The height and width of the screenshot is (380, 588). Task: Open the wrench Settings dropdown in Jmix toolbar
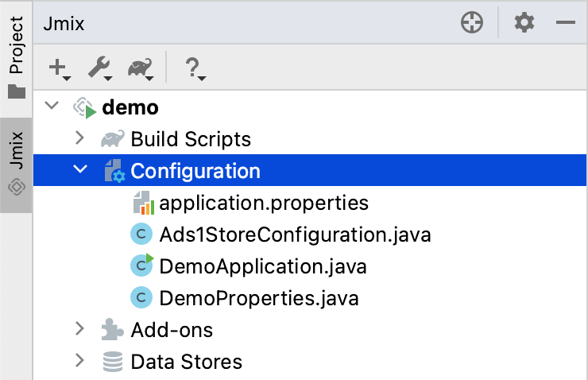click(100, 69)
